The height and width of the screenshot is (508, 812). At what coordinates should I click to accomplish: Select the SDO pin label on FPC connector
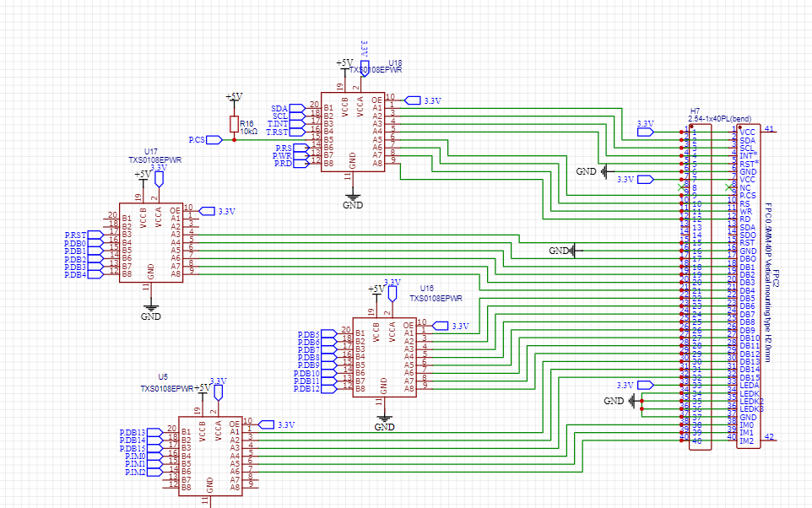tap(748, 235)
